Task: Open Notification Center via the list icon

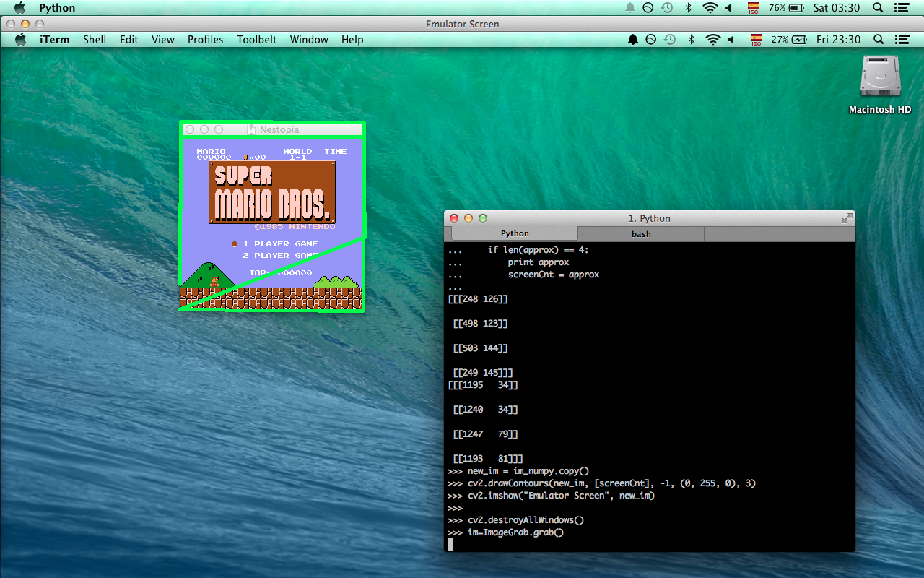Action: click(901, 40)
